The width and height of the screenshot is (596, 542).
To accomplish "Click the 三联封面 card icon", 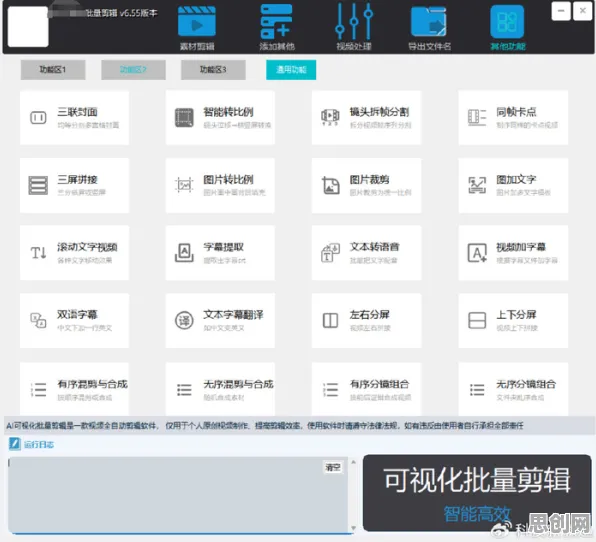I will pyautogui.click(x=38, y=117).
